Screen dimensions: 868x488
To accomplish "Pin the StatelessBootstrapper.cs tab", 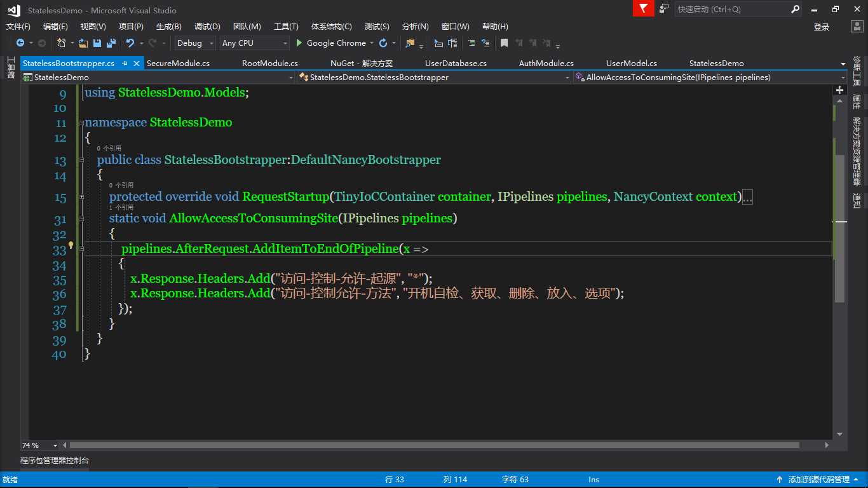I will [125, 64].
